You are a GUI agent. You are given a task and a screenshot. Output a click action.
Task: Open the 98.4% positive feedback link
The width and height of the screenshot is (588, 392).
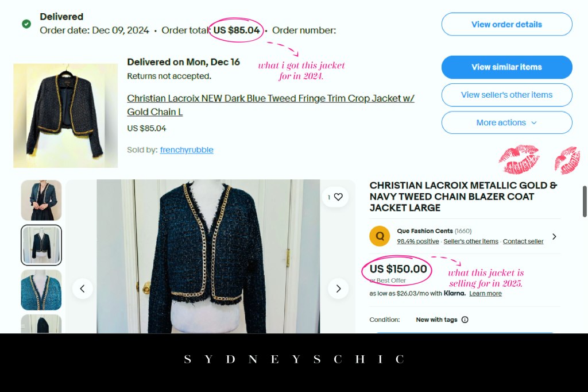pyautogui.click(x=418, y=241)
